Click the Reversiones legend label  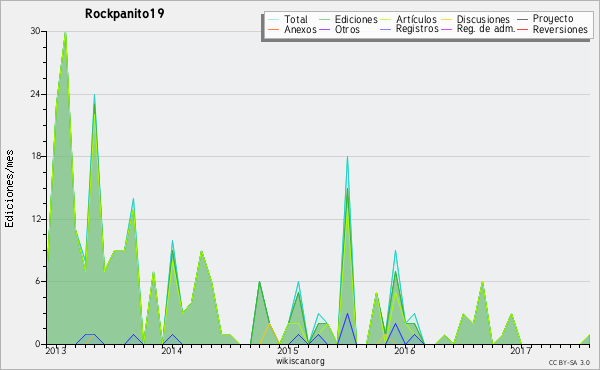560,29
